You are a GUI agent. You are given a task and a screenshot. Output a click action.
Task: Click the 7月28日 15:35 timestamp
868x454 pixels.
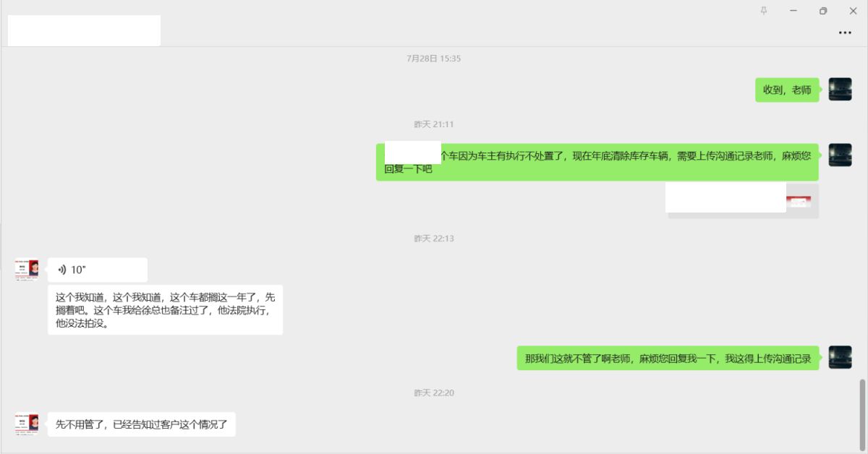434,59
